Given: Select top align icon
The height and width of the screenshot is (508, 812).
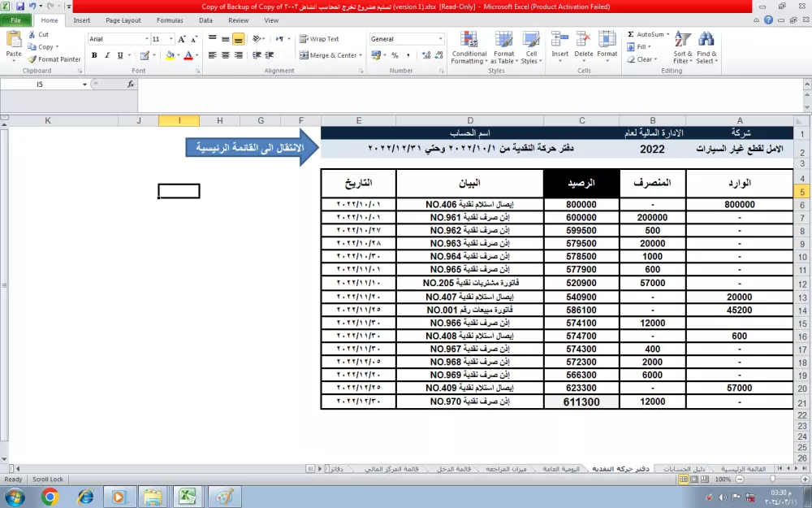Looking at the screenshot, I should pos(212,39).
